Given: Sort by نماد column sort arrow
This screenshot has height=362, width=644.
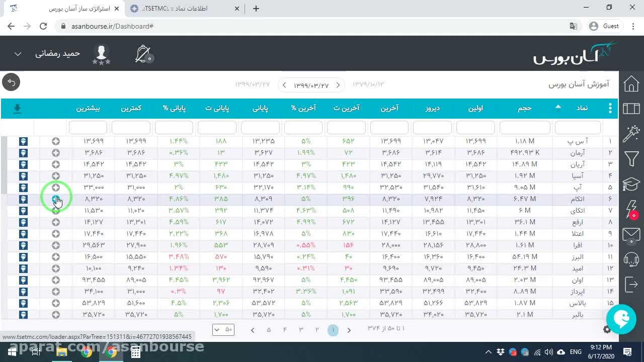Looking at the screenshot, I should tap(558, 107).
